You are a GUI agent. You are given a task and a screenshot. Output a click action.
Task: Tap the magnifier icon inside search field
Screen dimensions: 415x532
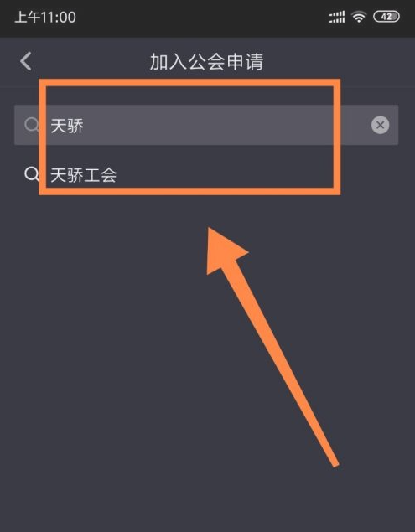click(x=32, y=125)
